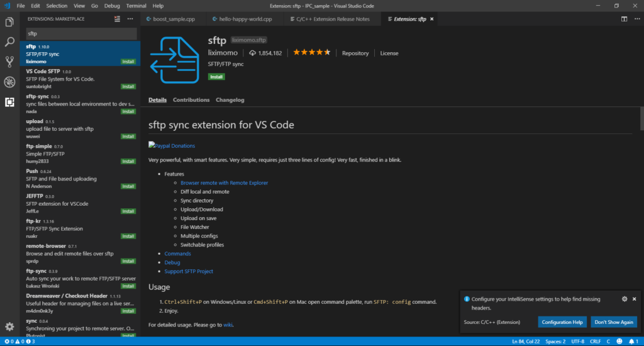Change encoding via UTF-8 indicator
The image size is (644, 346).
coord(577,342)
